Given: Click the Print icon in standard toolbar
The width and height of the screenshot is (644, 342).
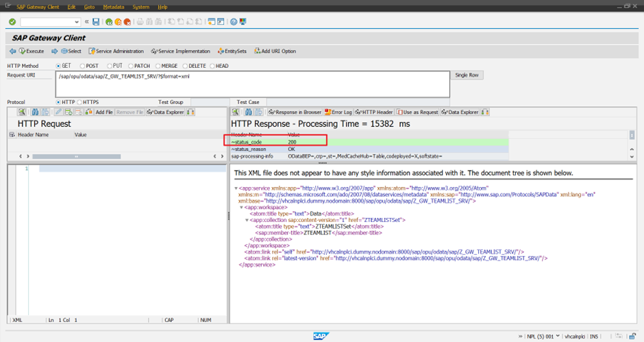Looking at the screenshot, I should (140, 22).
